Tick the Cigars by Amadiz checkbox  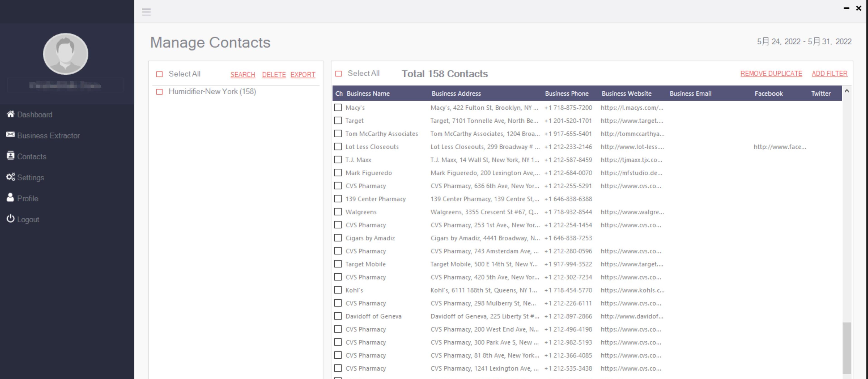pos(338,238)
